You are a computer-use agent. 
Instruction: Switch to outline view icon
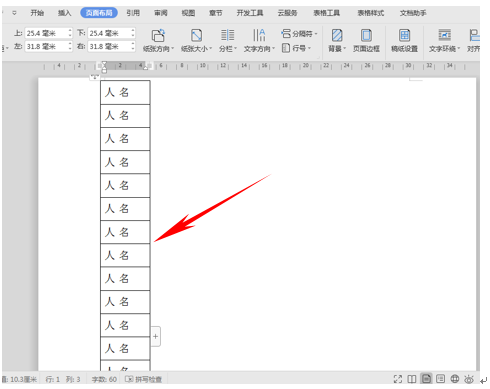(440, 379)
